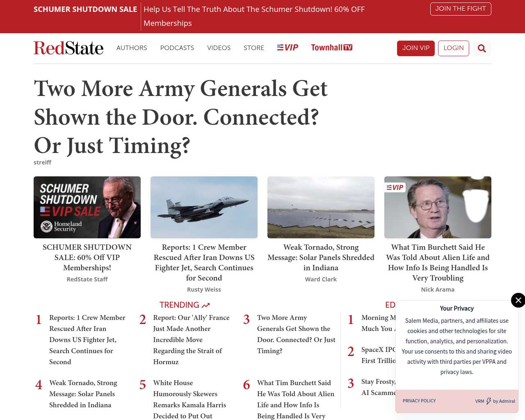525x420 pixels.
Task: Open author streiff's profile
Action: pos(43,162)
